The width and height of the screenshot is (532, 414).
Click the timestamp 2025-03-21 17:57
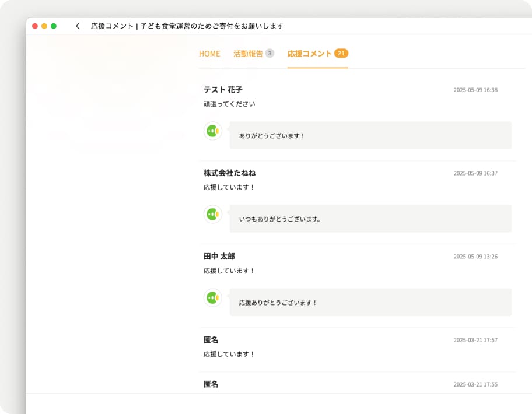(x=475, y=340)
